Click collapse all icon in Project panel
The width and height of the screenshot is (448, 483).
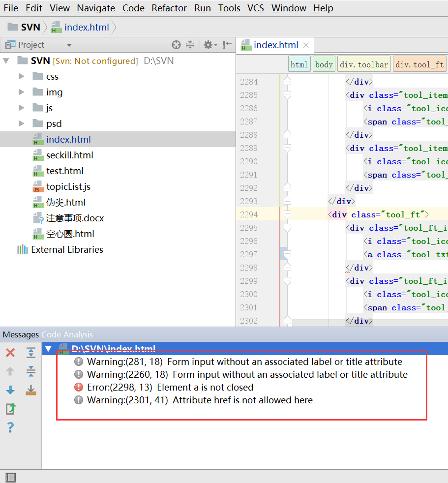[190, 45]
